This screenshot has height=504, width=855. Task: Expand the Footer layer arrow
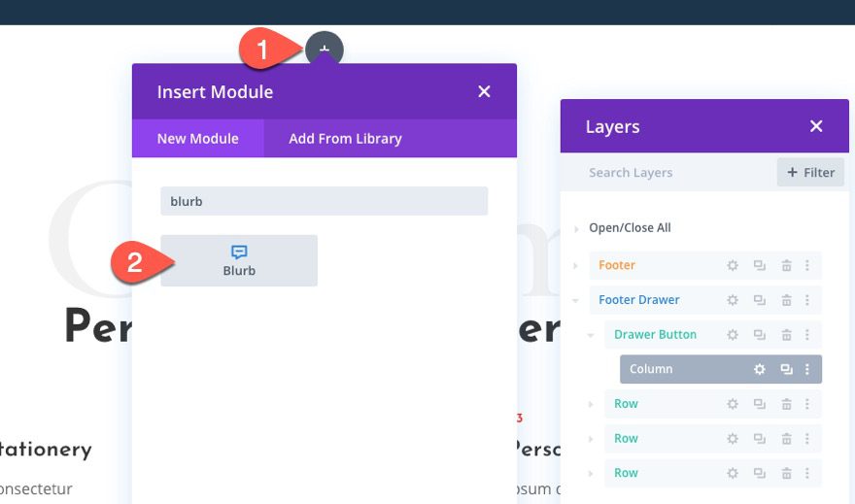pyautogui.click(x=576, y=265)
